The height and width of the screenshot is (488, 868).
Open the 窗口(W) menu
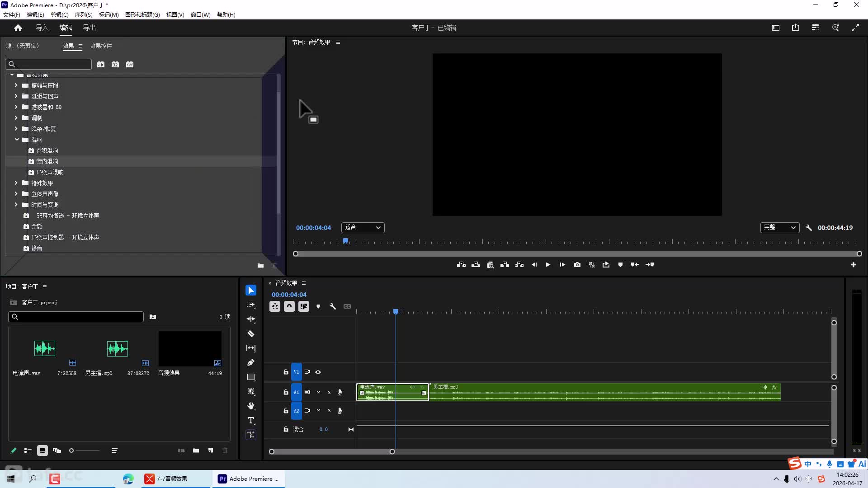point(200,15)
